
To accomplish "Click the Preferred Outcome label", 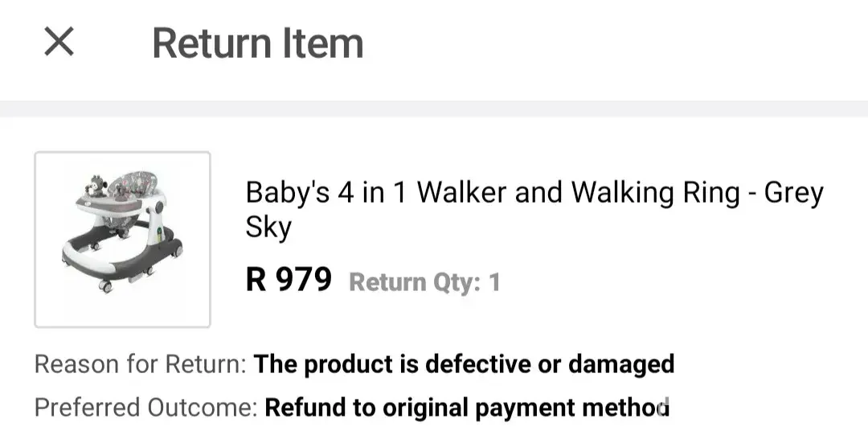I will pos(145,408).
